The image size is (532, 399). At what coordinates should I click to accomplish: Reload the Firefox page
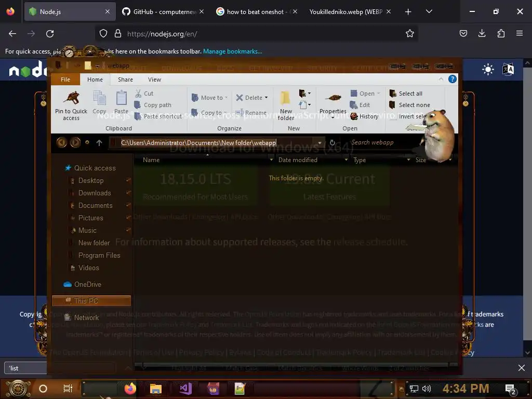tap(50, 34)
